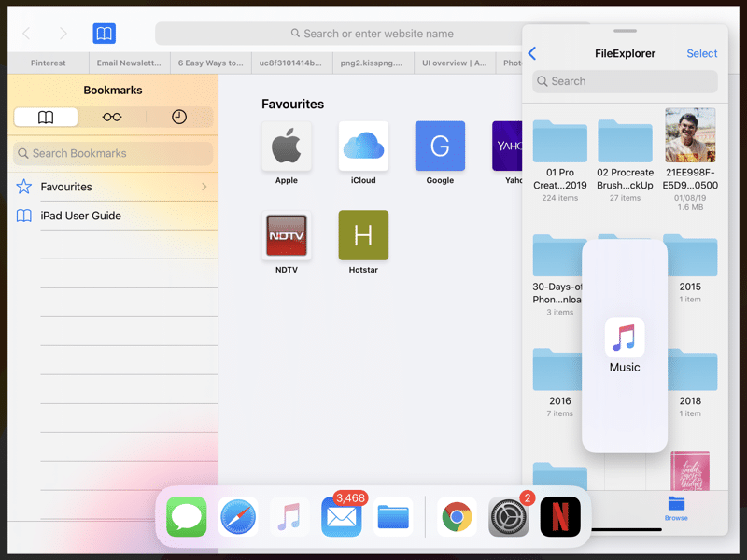This screenshot has height=560, width=747.
Task: Open Mail from the dock
Action: pyautogui.click(x=341, y=515)
